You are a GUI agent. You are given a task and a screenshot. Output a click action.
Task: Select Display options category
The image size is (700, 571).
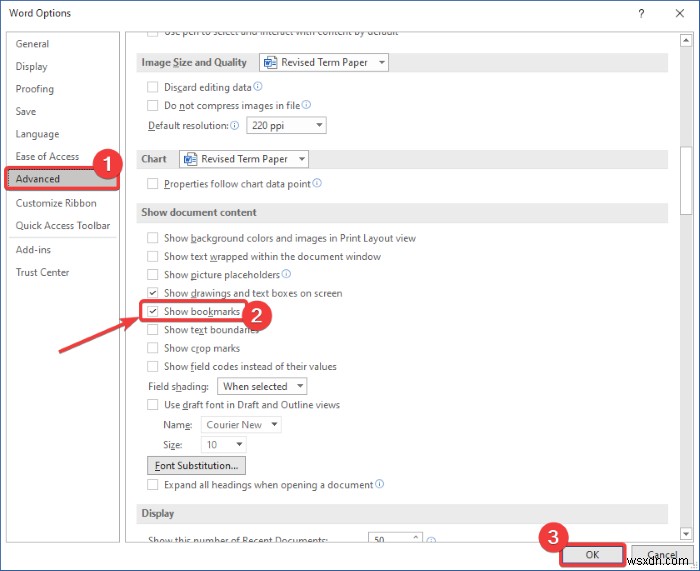click(31, 67)
